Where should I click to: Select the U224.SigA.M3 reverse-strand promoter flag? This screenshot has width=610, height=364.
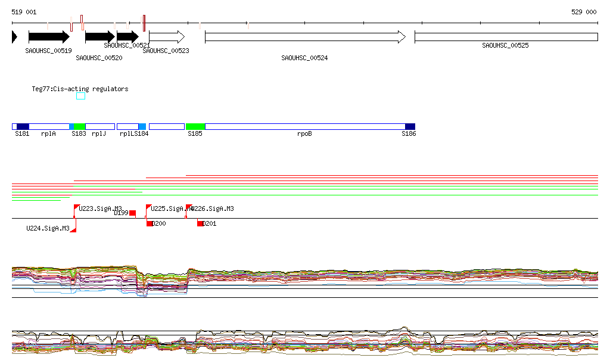point(73,229)
